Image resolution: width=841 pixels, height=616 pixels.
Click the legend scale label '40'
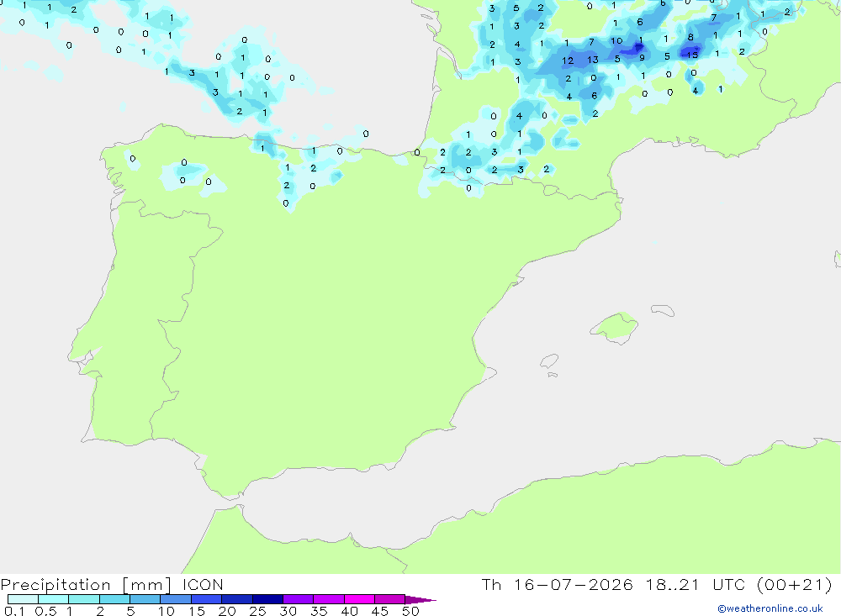[350, 611]
